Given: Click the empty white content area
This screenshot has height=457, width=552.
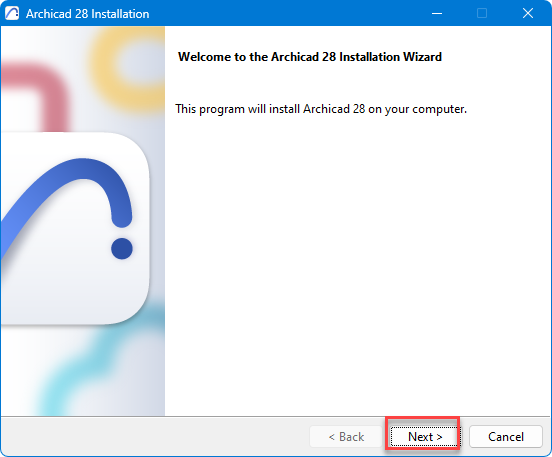Looking at the screenshot, I should (x=357, y=264).
